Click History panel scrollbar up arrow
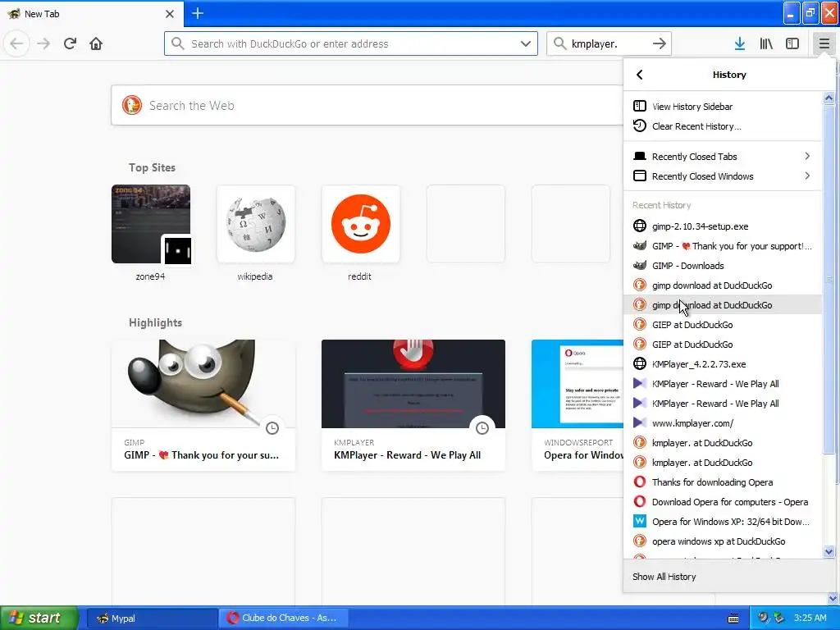 coord(829,98)
